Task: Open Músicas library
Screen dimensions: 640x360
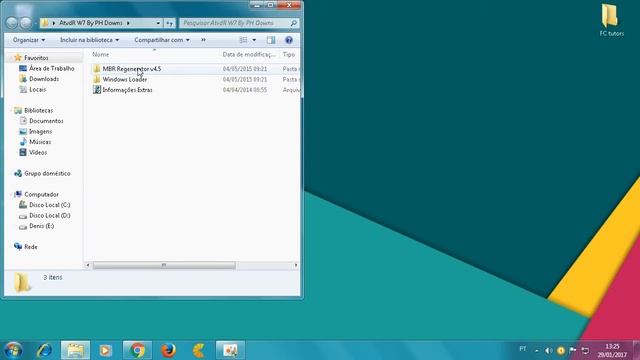Action: click(x=40, y=142)
